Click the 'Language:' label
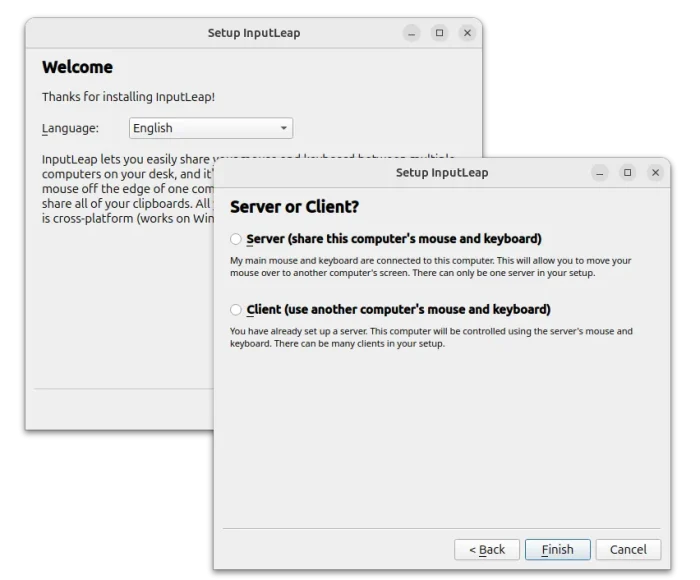Image resolution: width=700 pixels, height=580 pixels. click(70, 128)
